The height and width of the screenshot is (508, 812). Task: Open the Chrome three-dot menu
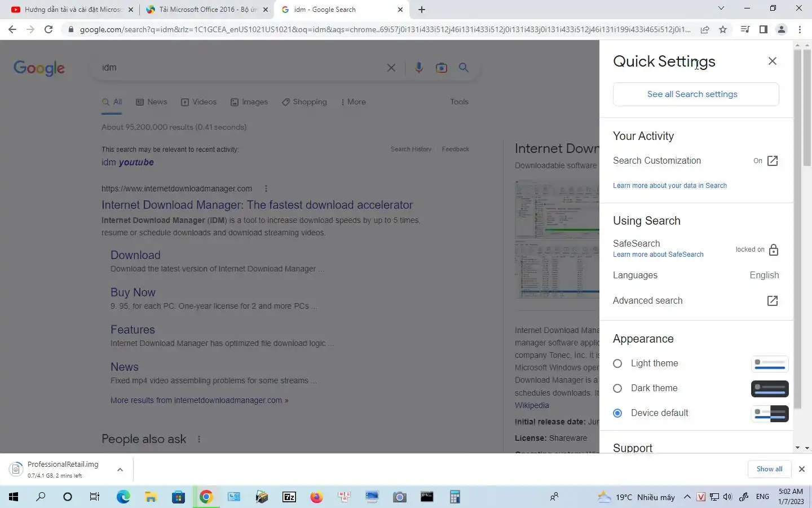tap(800, 29)
